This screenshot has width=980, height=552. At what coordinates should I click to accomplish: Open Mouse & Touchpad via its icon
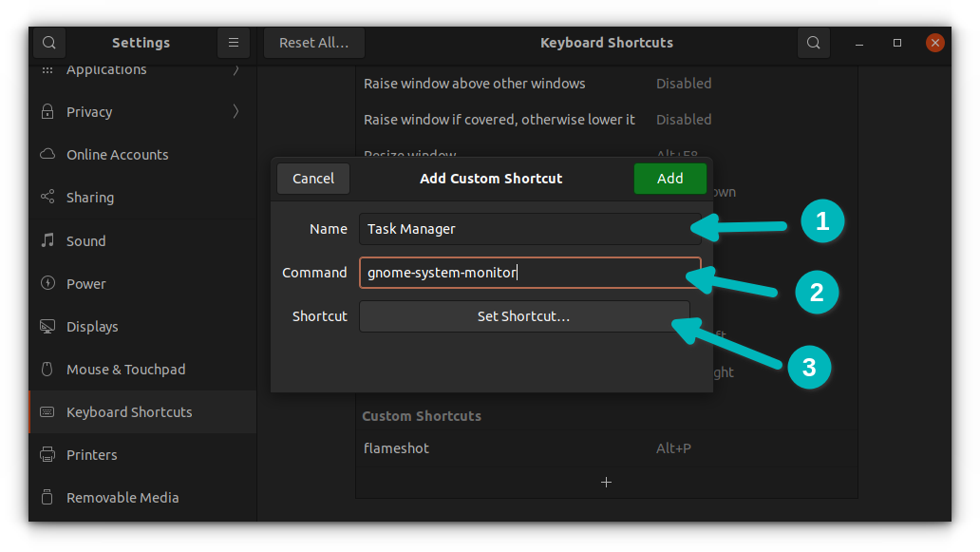pos(47,369)
